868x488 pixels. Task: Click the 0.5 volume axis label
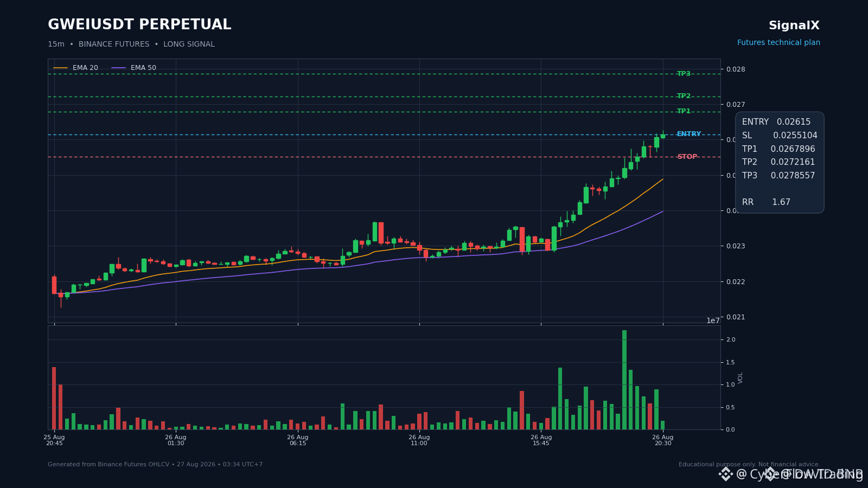click(x=731, y=408)
